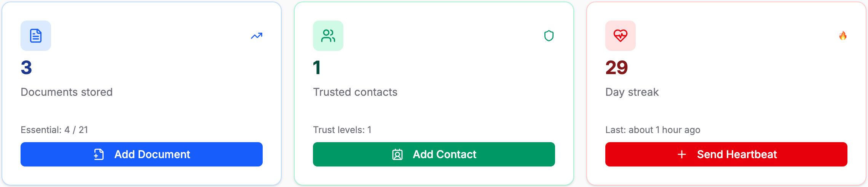This screenshot has width=868, height=187.
Task: Add a new document with the blue button
Action: click(142, 154)
